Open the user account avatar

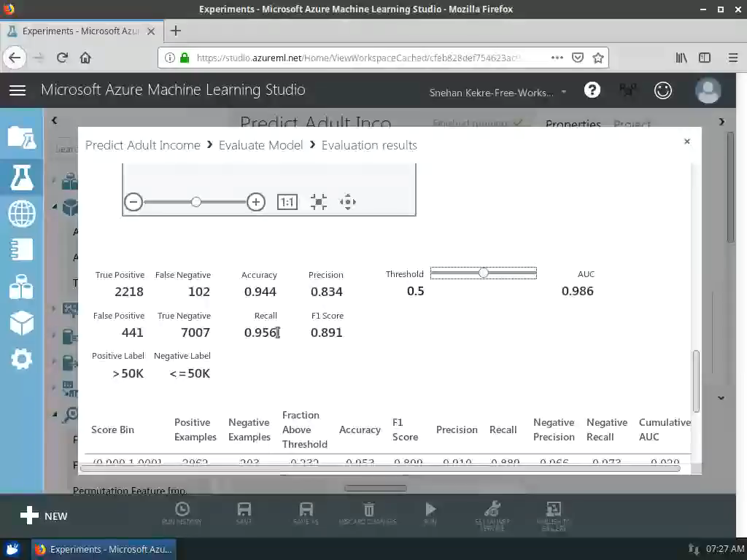[x=708, y=90]
